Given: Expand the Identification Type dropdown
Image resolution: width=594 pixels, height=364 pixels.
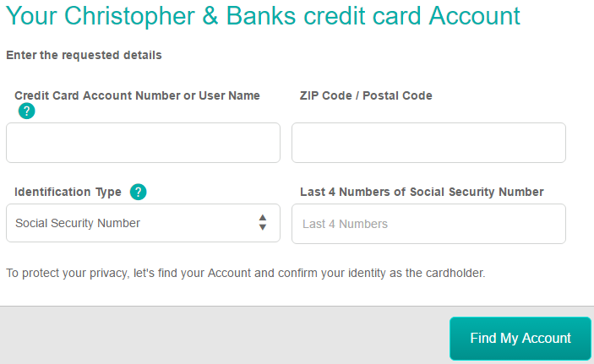Looking at the screenshot, I should click(143, 223).
